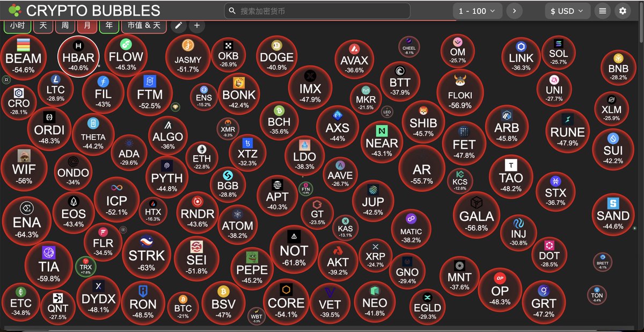
Task: Select the 小时 (hour) tab
Action: 17,26
